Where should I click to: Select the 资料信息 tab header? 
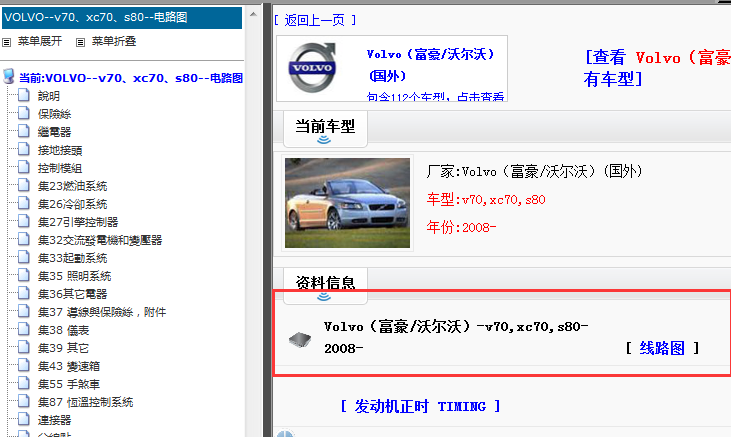[325, 285]
